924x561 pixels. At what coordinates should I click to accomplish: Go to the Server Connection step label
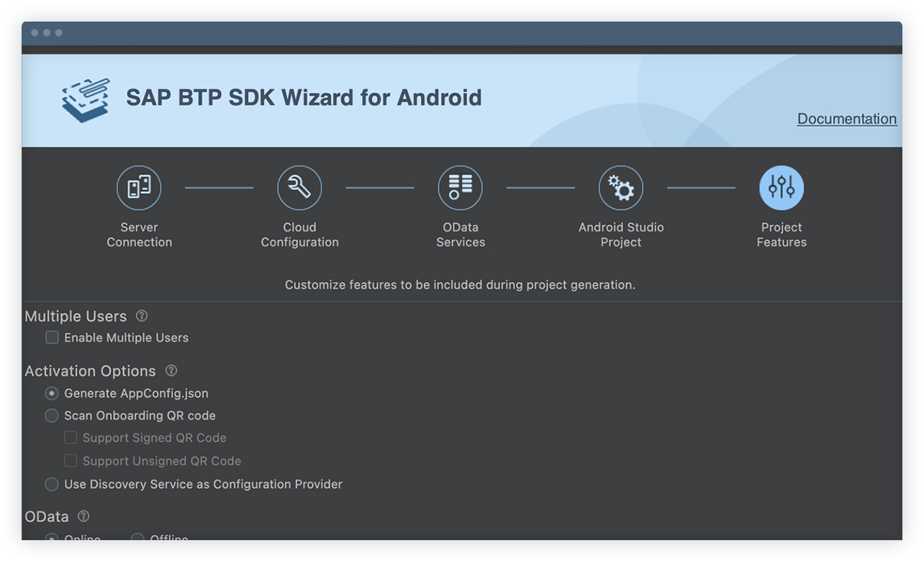click(139, 234)
